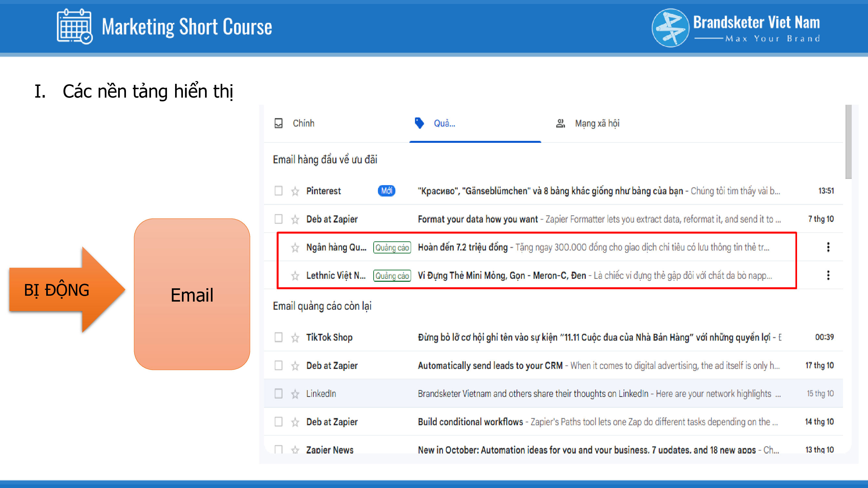The width and height of the screenshot is (868, 488).
Task: Click the 00:39 timestamp
Action: [824, 337]
